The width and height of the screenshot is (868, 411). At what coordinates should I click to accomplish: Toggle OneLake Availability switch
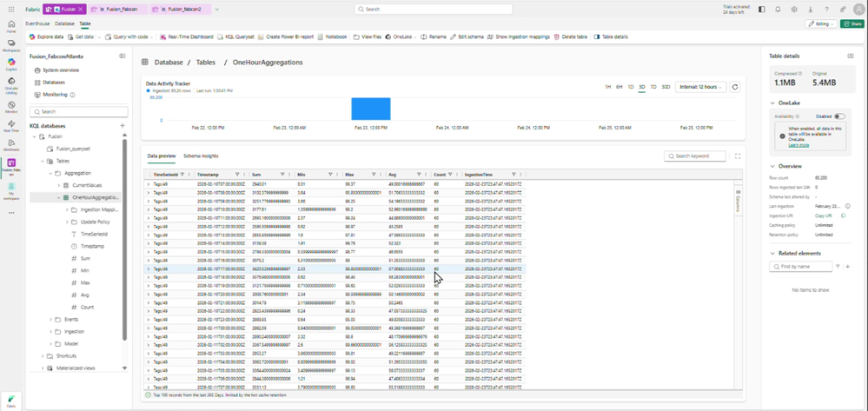coord(840,116)
